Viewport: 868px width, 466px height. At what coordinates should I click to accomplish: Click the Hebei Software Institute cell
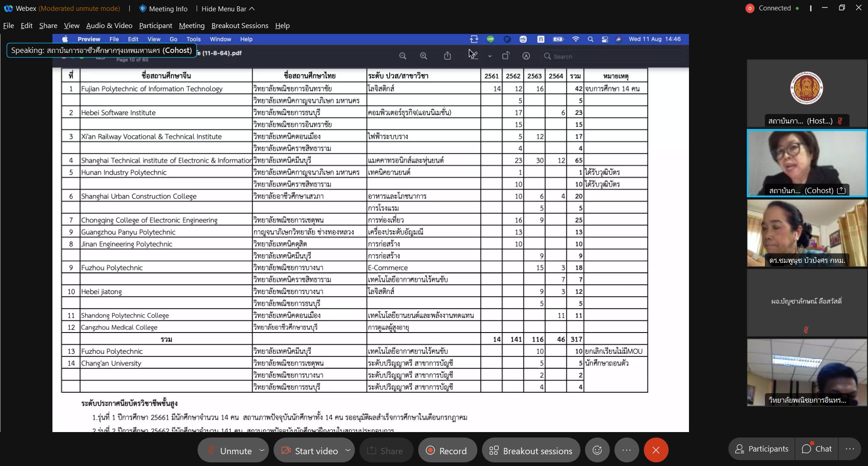click(166, 113)
